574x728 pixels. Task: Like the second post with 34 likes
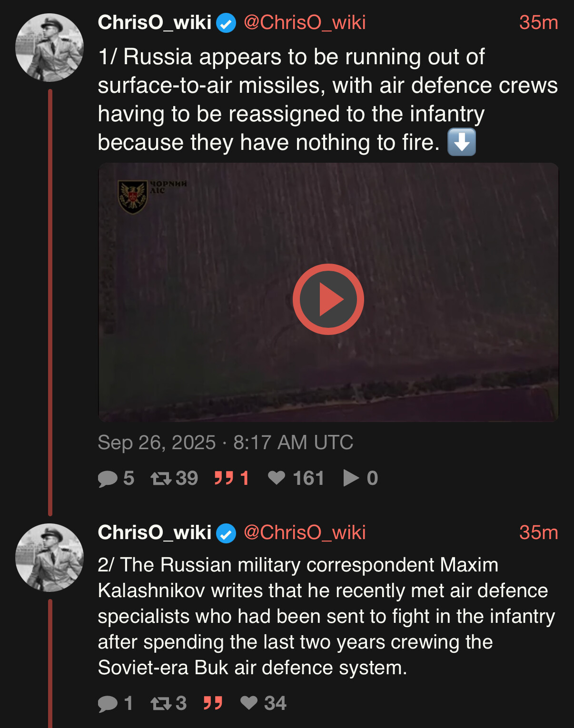[249, 703]
